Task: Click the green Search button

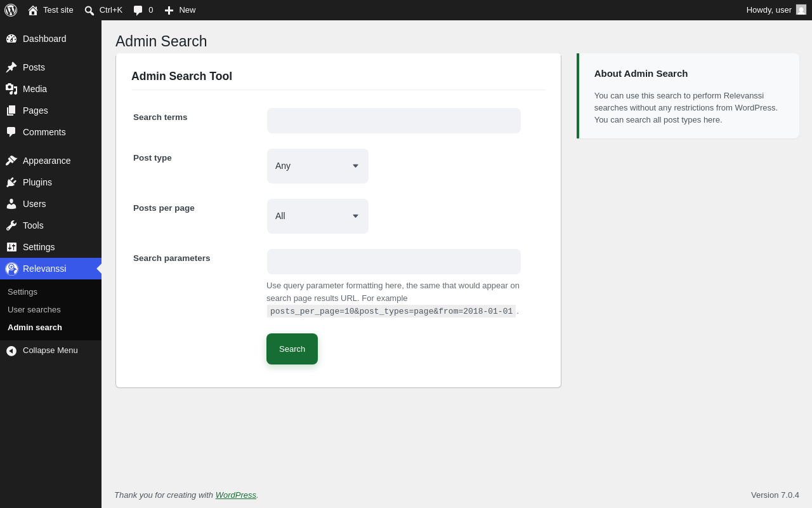Action: pyautogui.click(x=292, y=349)
